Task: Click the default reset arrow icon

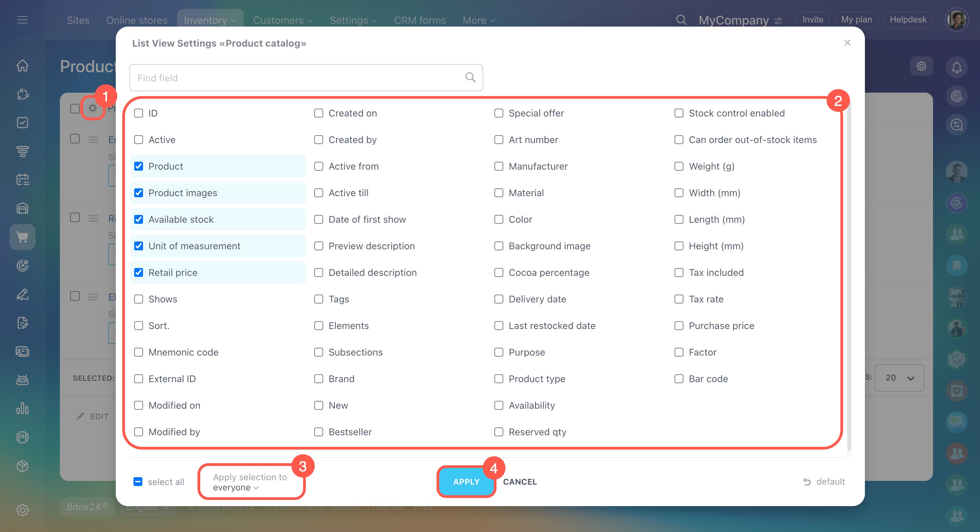Action: (807, 482)
